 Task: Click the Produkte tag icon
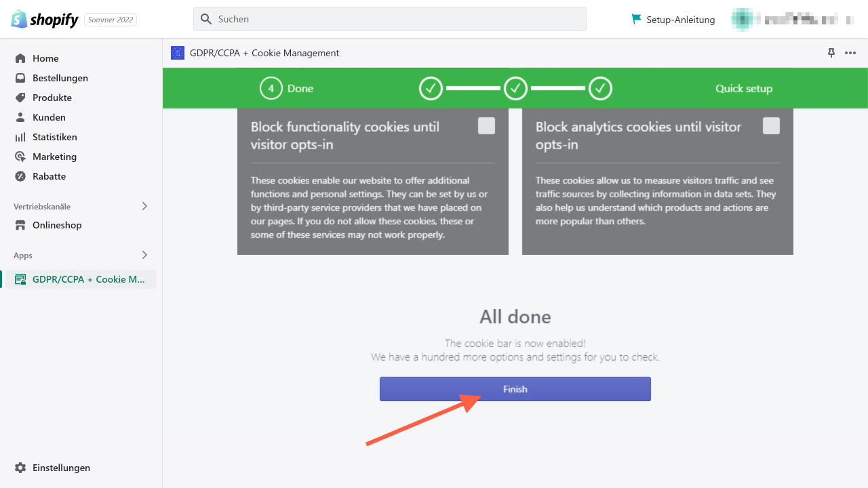coord(20,98)
